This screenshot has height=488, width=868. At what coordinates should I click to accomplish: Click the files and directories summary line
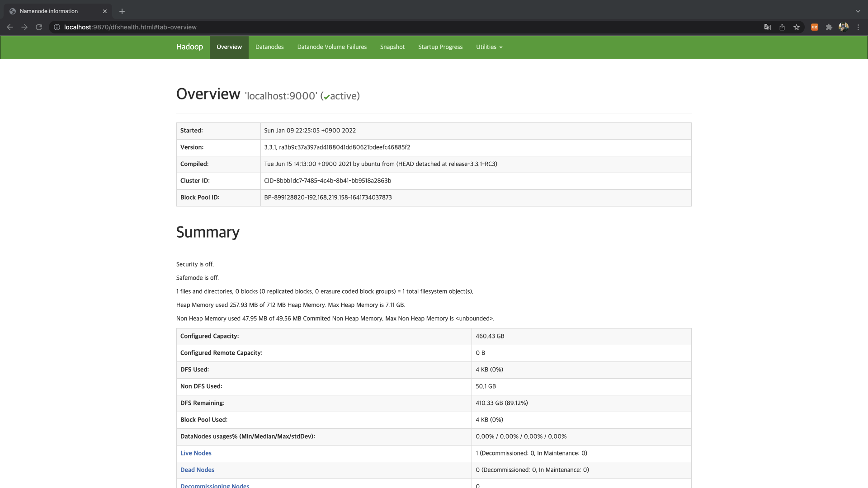tap(325, 291)
